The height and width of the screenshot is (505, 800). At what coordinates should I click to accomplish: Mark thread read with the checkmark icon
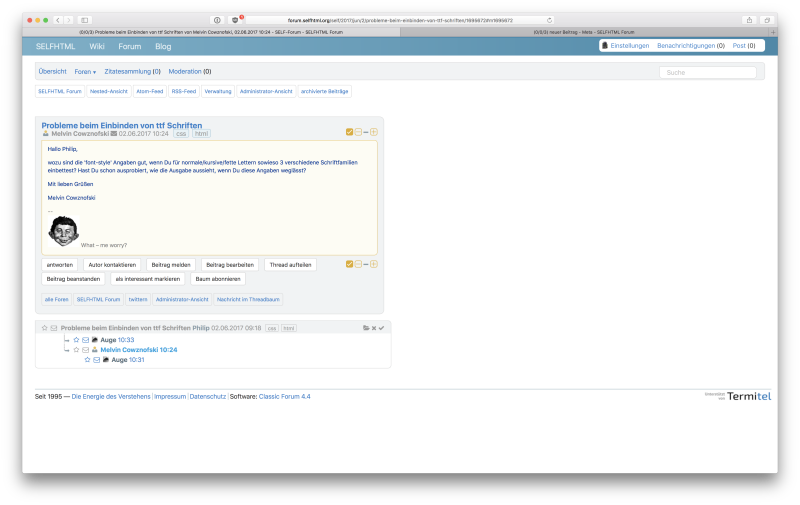[382, 328]
